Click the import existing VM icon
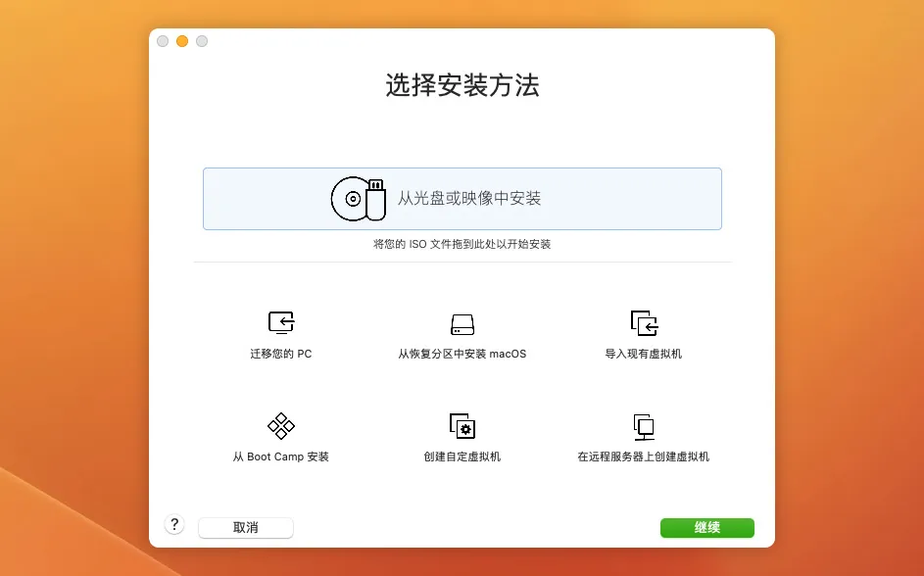 (644, 323)
